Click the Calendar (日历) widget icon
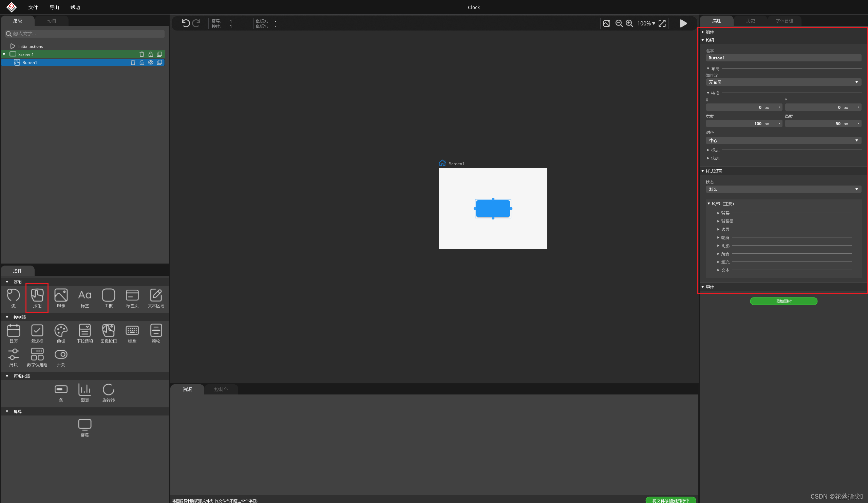This screenshot has height=503, width=868. pyautogui.click(x=14, y=331)
